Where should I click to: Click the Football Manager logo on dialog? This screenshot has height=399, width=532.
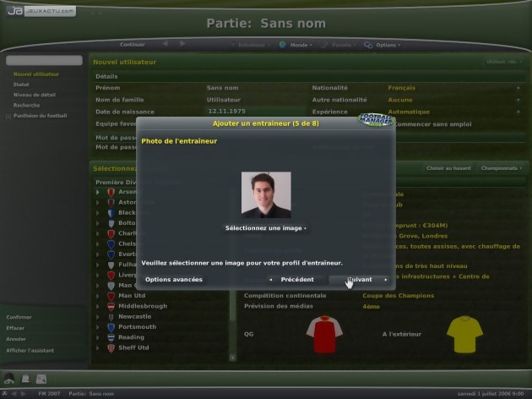[x=376, y=119]
